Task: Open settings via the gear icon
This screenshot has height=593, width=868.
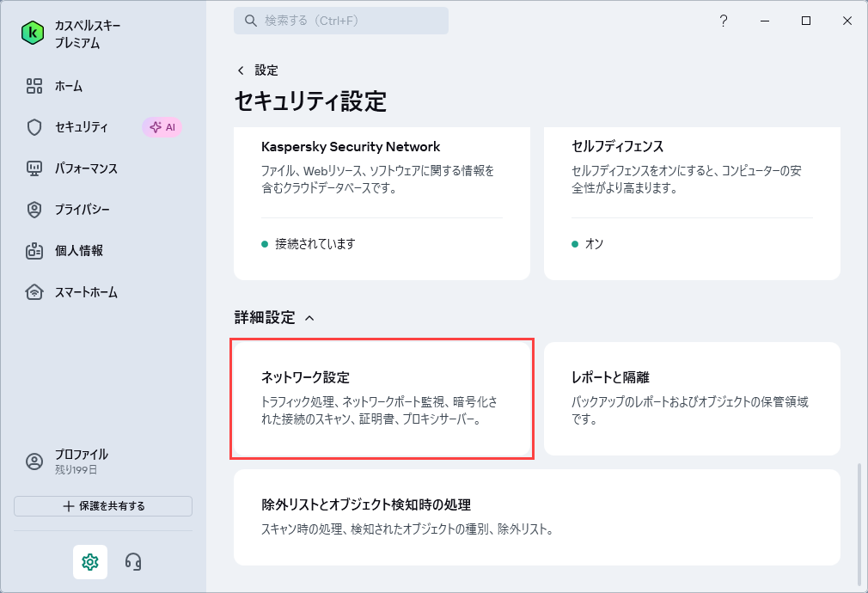Action: click(x=90, y=562)
